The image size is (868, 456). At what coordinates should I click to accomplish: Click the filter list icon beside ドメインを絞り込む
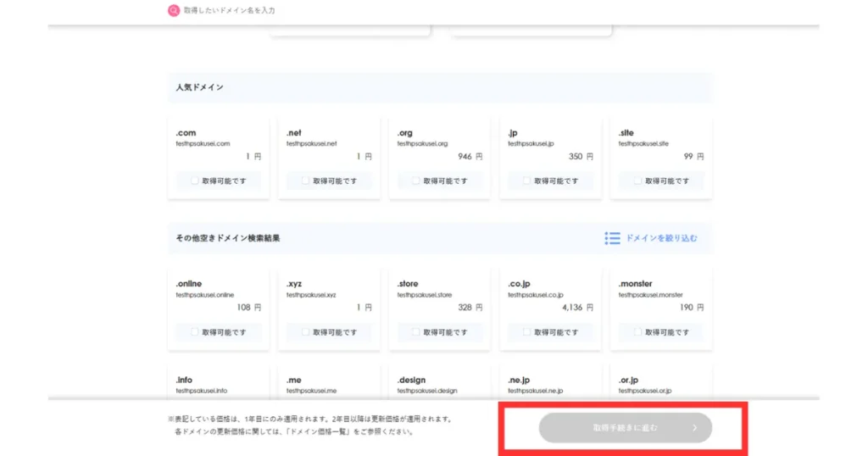612,238
